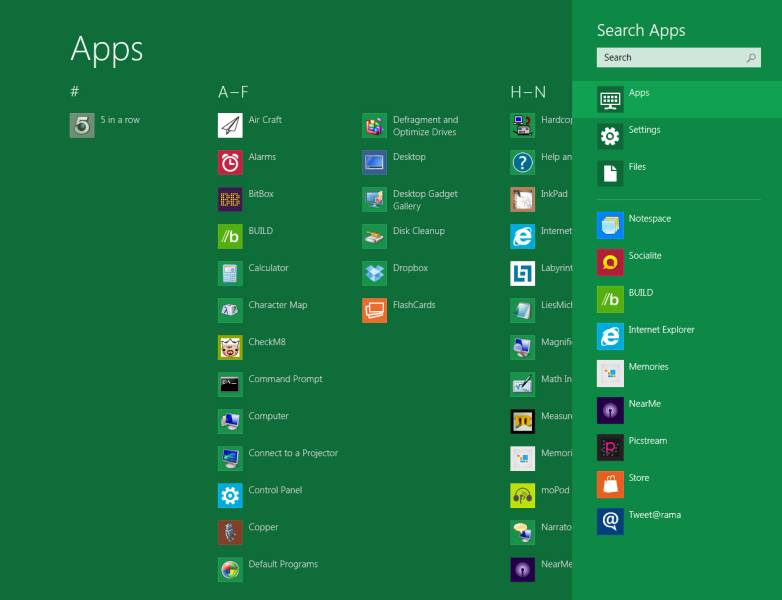The height and width of the screenshot is (600, 782).
Task: Open the Dropbox icon
Action: (374, 273)
